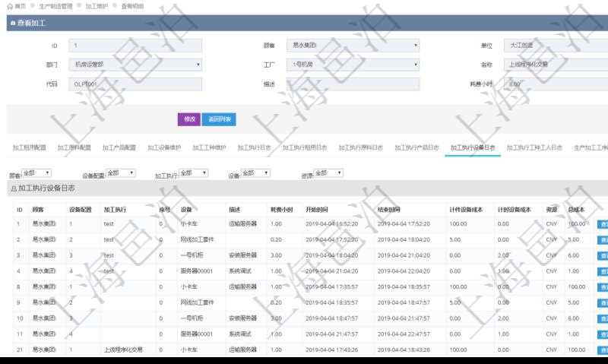Open the 部门 dropdown showing 机房运营部
The height and width of the screenshot is (364, 608).
click(135, 65)
